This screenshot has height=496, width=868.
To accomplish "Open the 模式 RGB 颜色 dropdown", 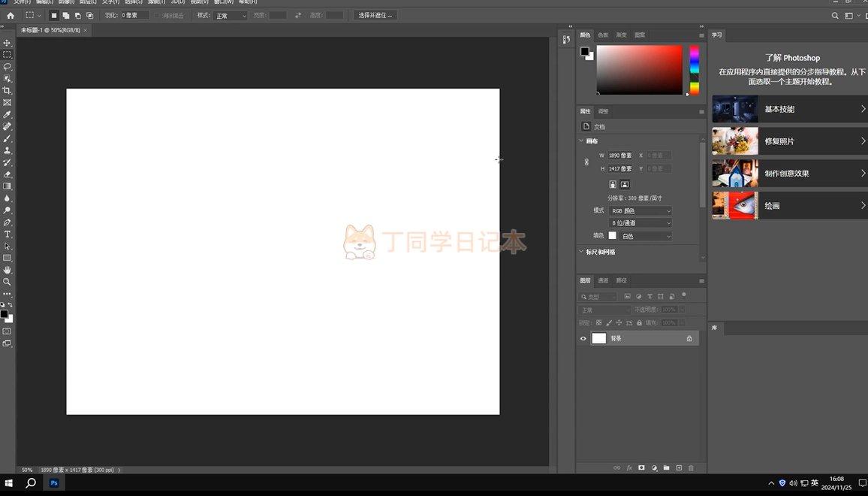I will point(640,211).
